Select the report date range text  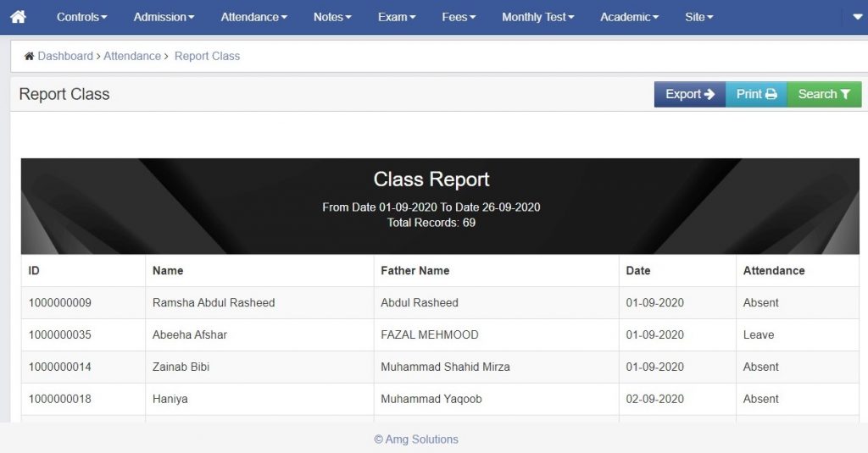431,207
